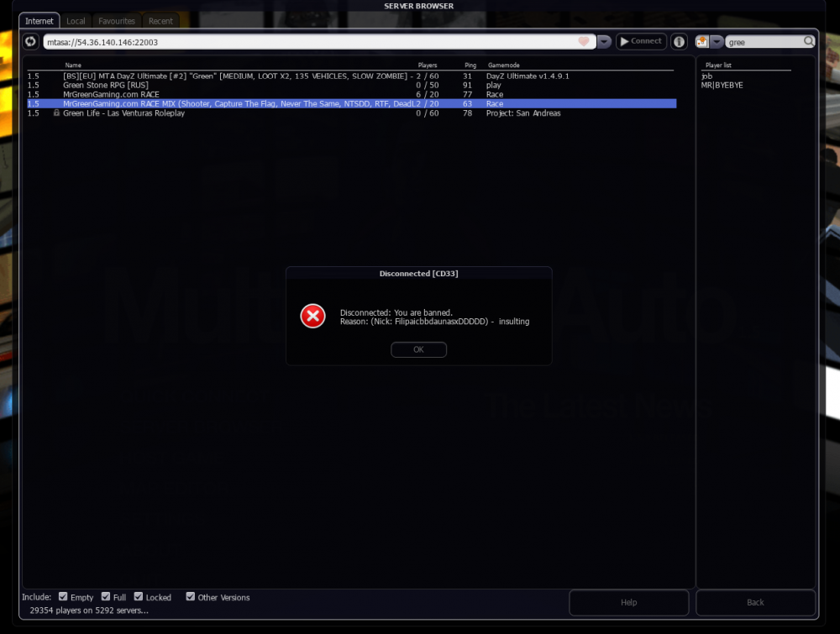Open the Recent tab
Image resolution: width=840 pixels, height=634 pixels.
(160, 21)
